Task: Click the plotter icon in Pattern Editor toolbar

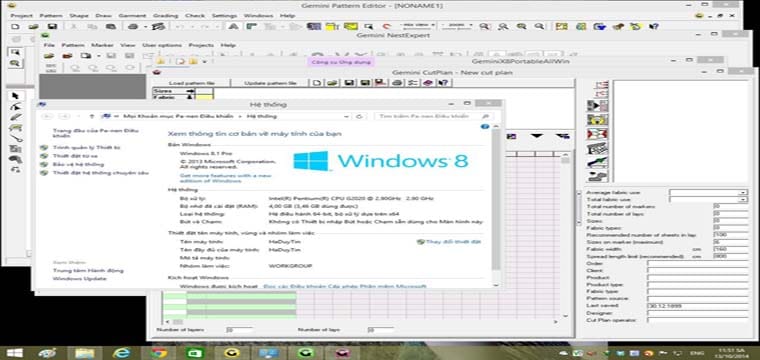Action: pyautogui.click(x=158, y=27)
